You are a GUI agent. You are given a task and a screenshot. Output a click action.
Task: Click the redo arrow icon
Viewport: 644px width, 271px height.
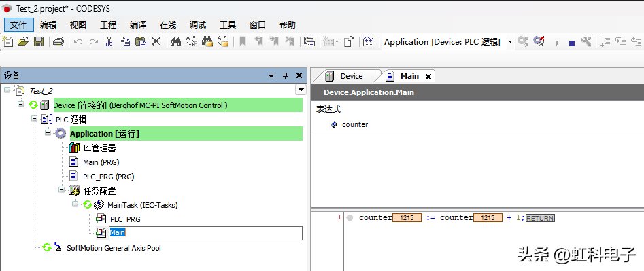[94, 42]
